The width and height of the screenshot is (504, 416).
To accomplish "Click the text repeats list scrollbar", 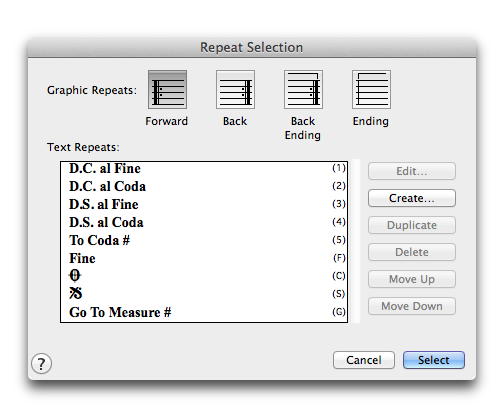I will click(x=354, y=241).
